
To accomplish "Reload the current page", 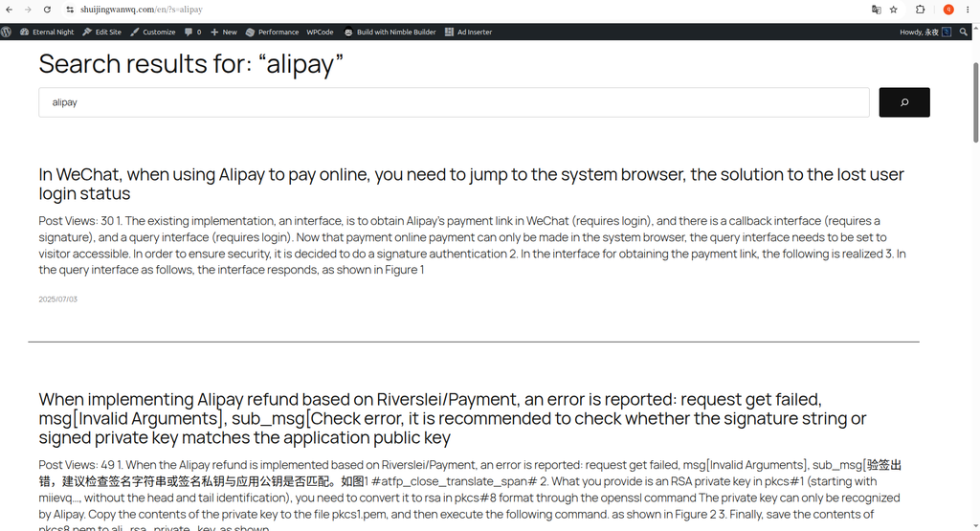I will pyautogui.click(x=47, y=10).
